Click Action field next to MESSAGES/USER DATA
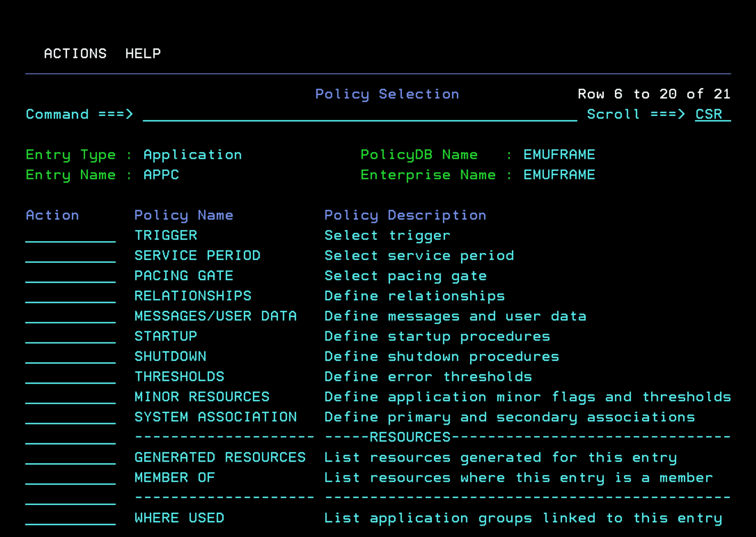 pos(70,317)
